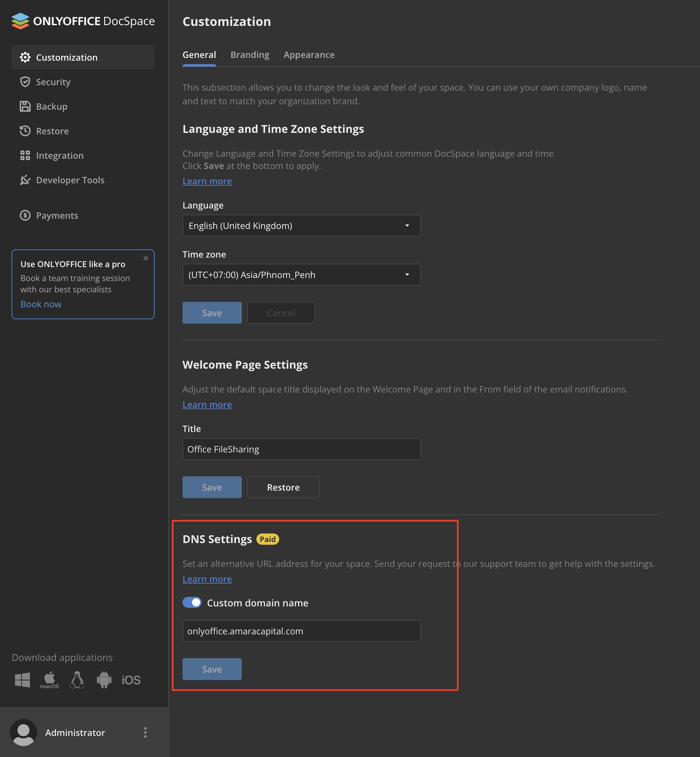Screen dimensions: 700x757
Task: Click the Administrator name
Action: [75, 732]
